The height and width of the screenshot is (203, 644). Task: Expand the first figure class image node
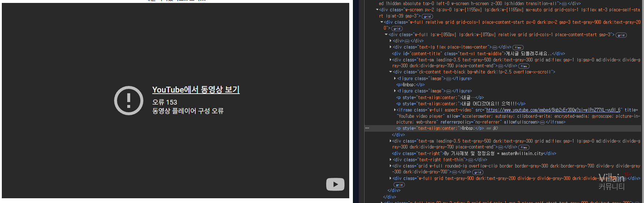(395, 78)
